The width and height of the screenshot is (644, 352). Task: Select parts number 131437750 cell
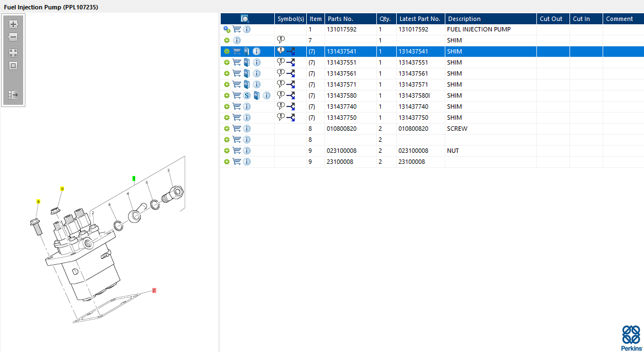pos(350,118)
